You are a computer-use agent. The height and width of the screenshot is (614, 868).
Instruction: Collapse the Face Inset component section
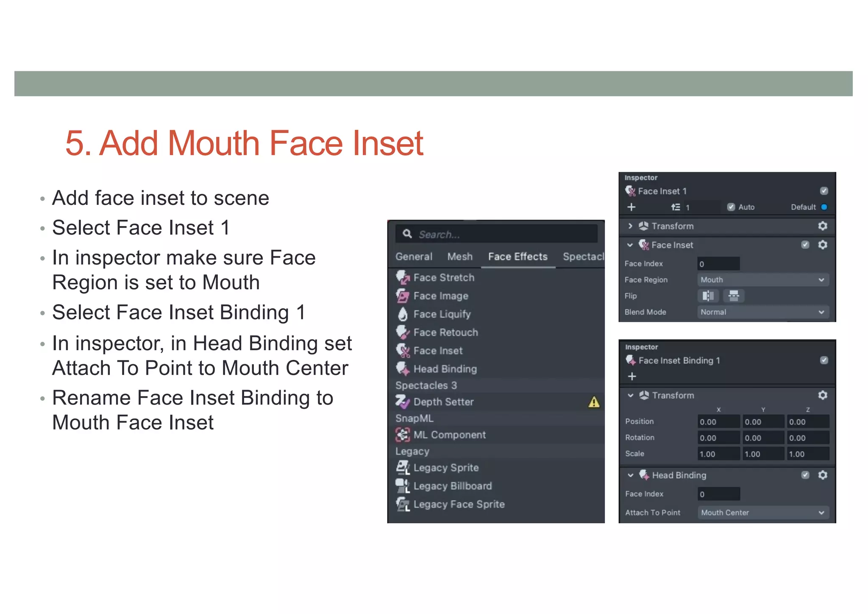(x=630, y=245)
